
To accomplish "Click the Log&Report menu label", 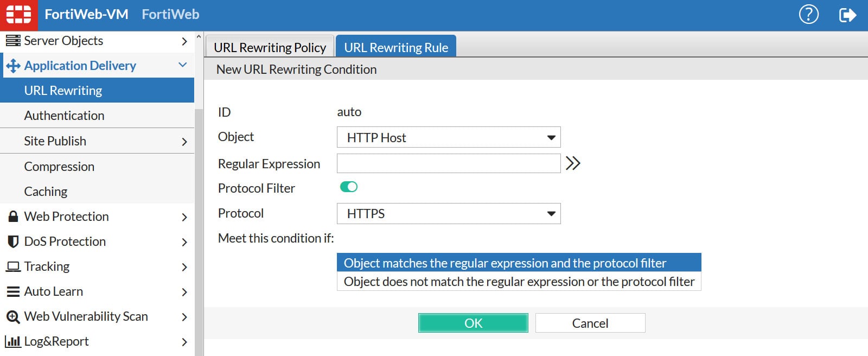I will (56, 341).
